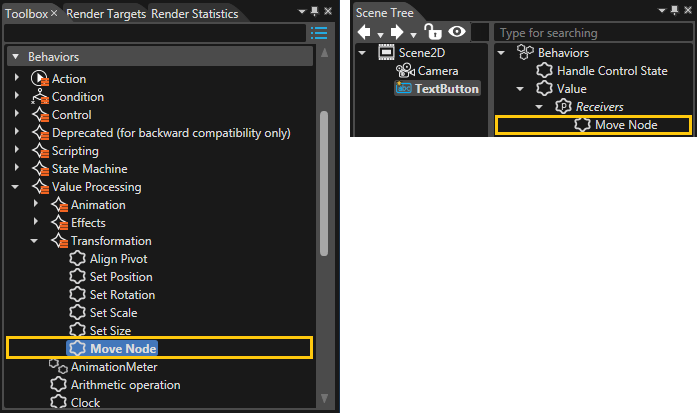The height and width of the screenshot is (414, 698).
Task: Click the Animation subcategory icon
Action: pos(60,205)
